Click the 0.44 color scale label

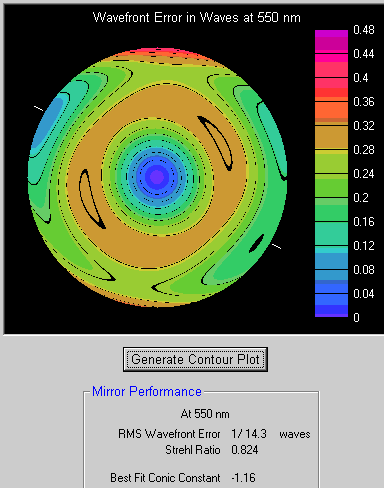[x=364, y=54]
